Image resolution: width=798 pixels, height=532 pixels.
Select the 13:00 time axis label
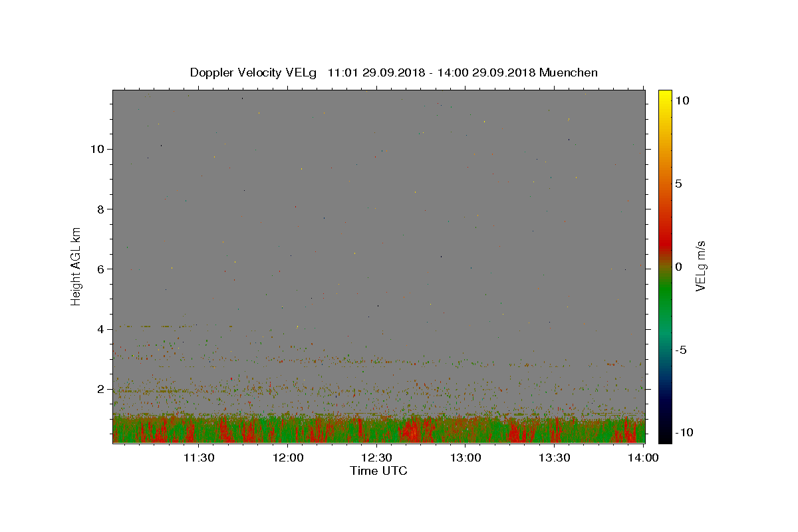[x=466, y=458]
